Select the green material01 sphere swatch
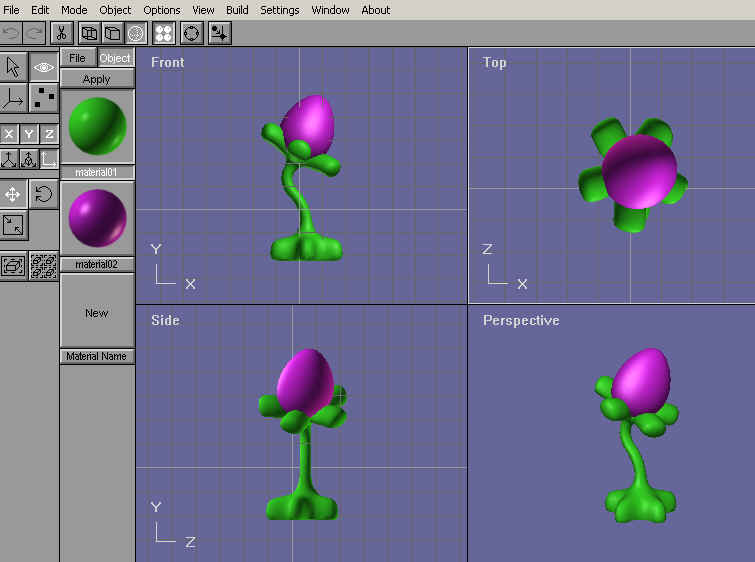This screenshot has width=755, height=562. [x=97, y=126]
